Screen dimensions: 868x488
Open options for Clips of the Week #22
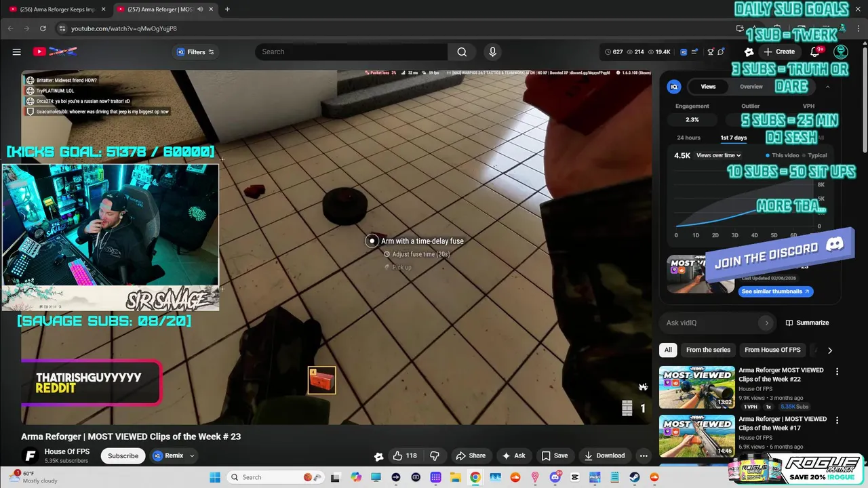tap(837, 371)
